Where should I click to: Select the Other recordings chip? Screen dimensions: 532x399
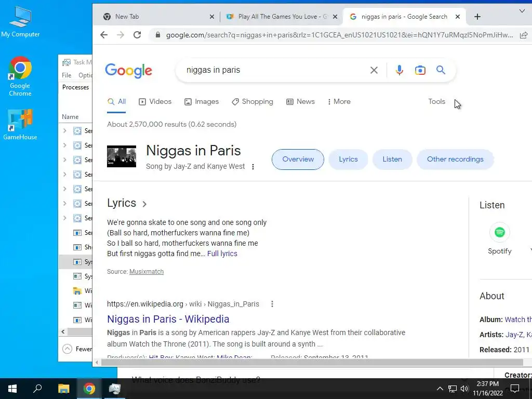click(x=455, y=159)
